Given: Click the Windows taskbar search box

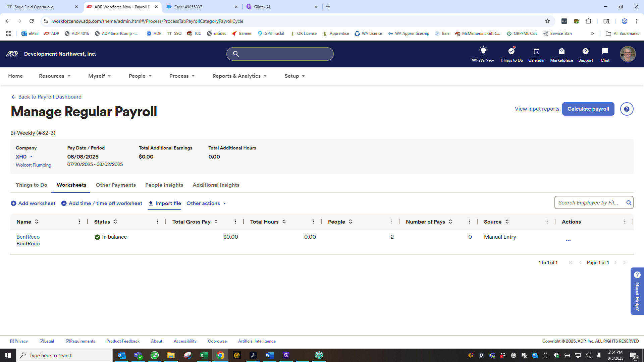Looking at the screenshot, I should (x=64, y=355).
